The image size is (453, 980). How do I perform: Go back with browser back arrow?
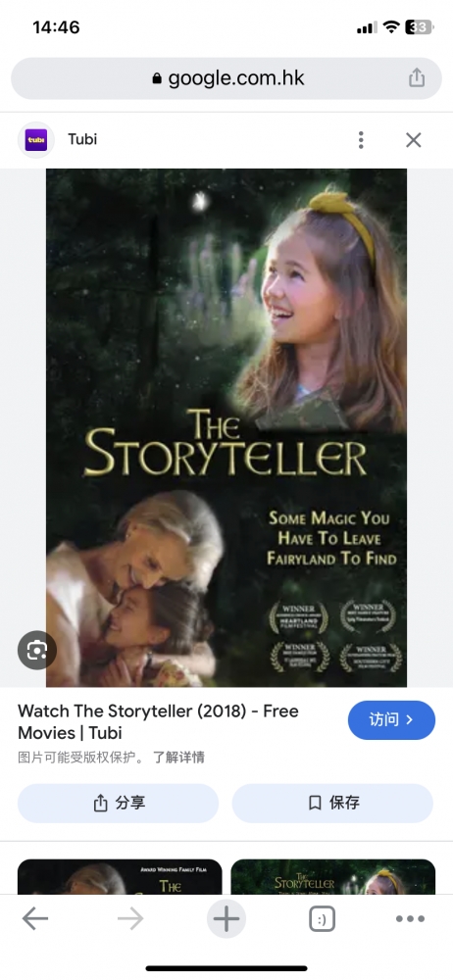tap(35, 919)
